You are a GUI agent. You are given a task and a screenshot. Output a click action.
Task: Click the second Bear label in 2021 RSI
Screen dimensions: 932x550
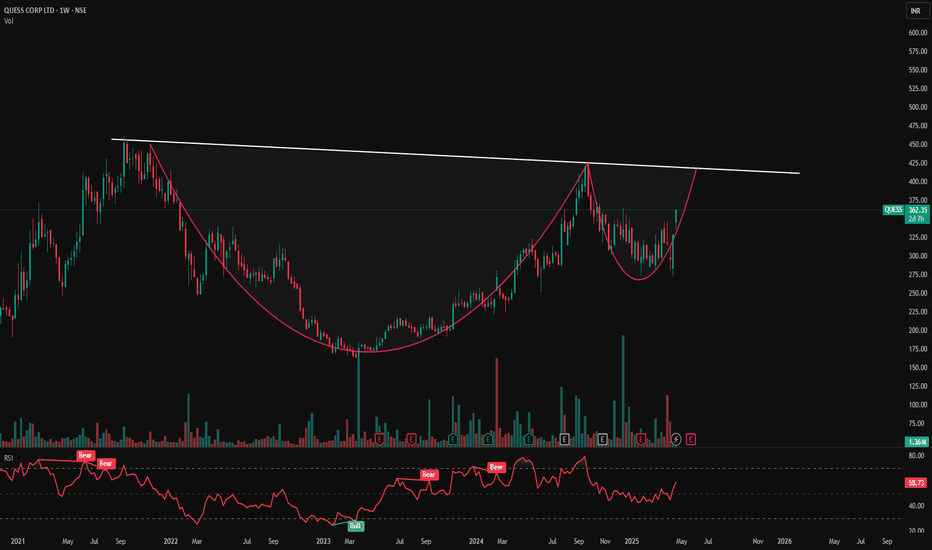pyautogui.click(x=106, y=463)
